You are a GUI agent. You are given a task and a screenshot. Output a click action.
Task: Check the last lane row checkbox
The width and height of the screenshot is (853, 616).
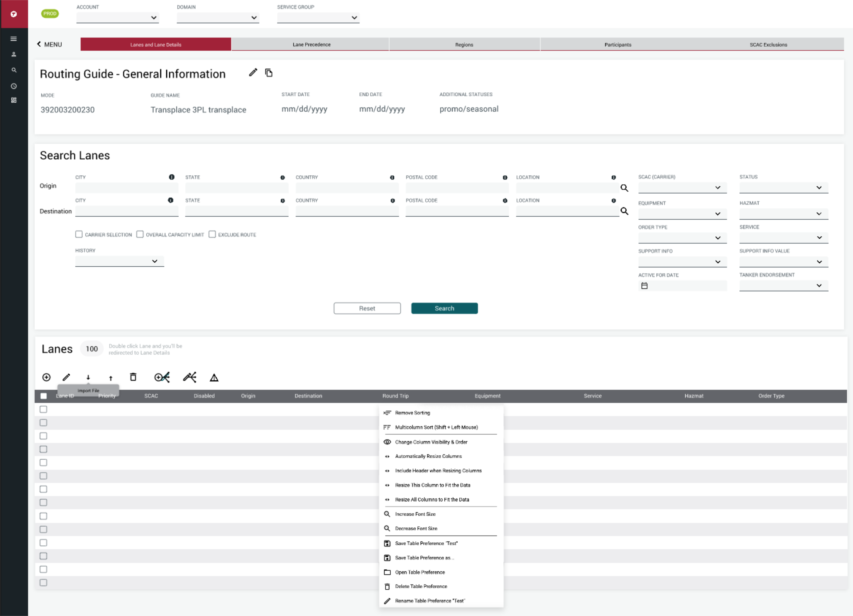pos(44,583)
